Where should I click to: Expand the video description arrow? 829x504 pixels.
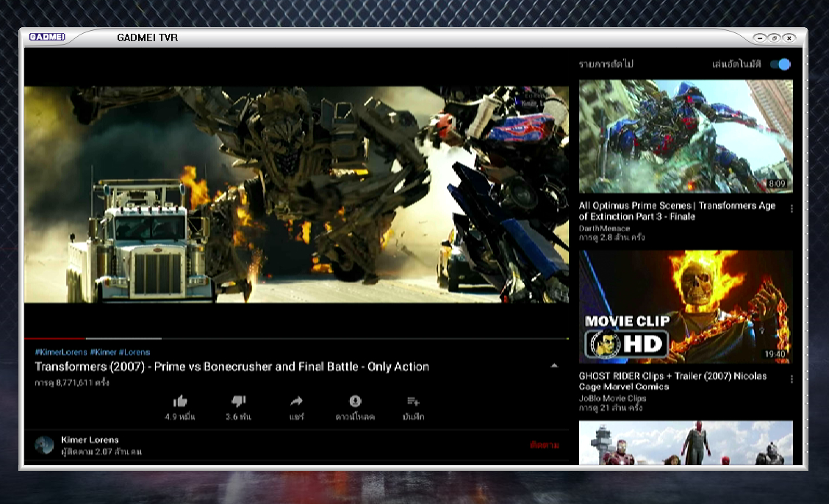click(554, 366)
